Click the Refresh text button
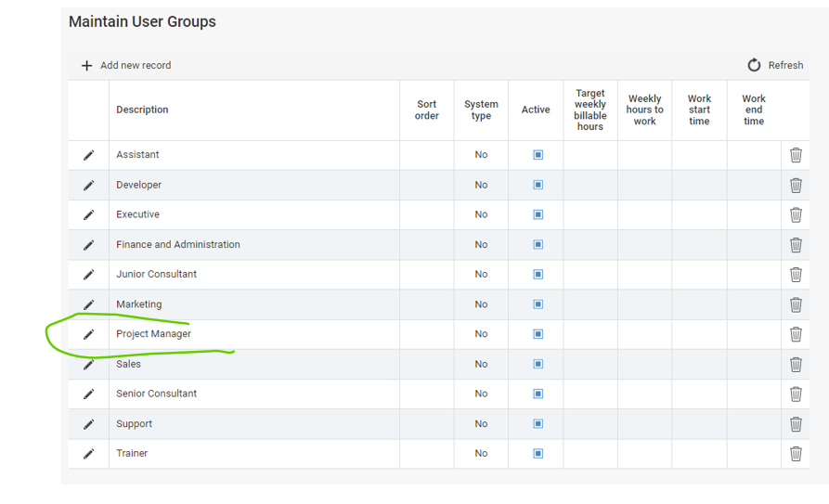 tap(785, 66)
